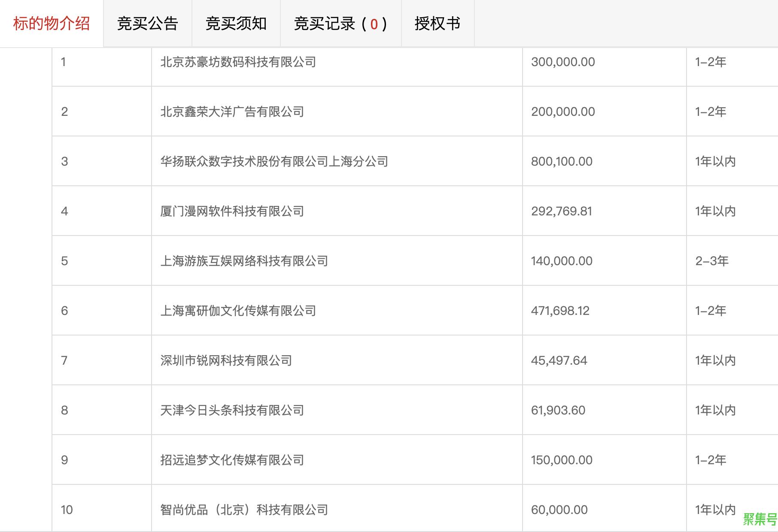Click company name 北京鑫荣大洋广告有限公司
778x532 pixels.
point(232,112)
